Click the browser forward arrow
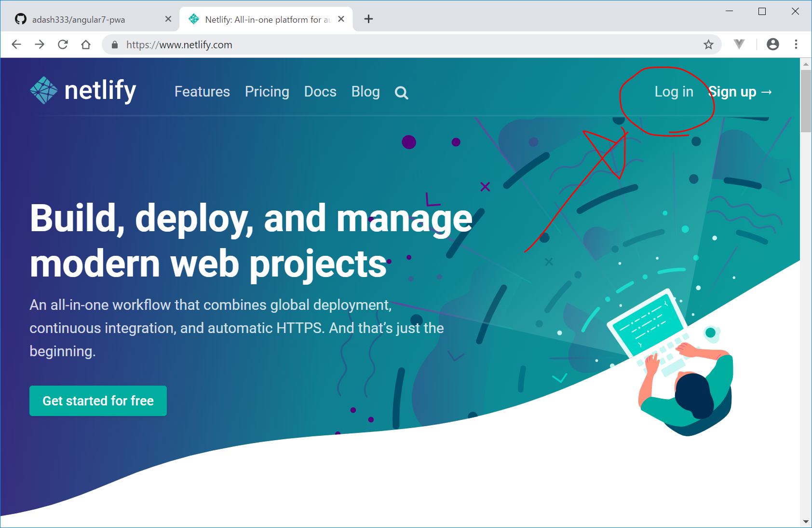 pos(40,44)
